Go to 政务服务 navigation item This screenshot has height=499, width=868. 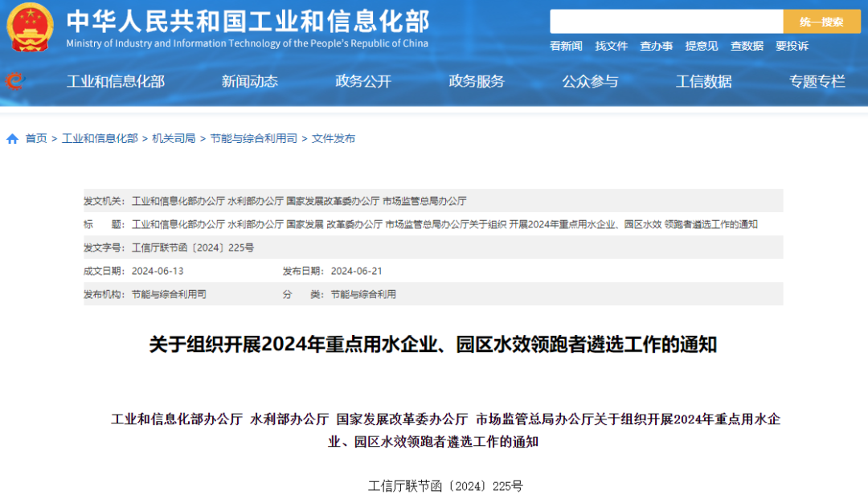point(477,81)
